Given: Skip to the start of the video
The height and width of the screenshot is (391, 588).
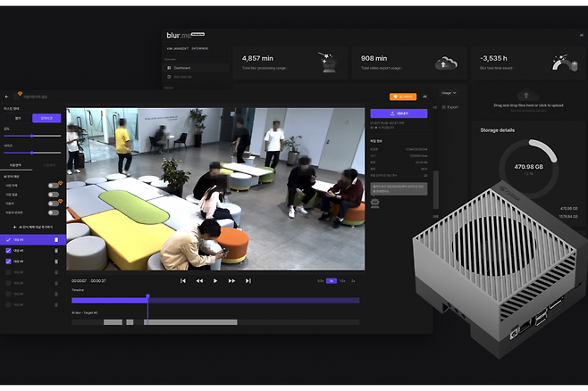Looking at the screenshot, I should tap(183, 280).
